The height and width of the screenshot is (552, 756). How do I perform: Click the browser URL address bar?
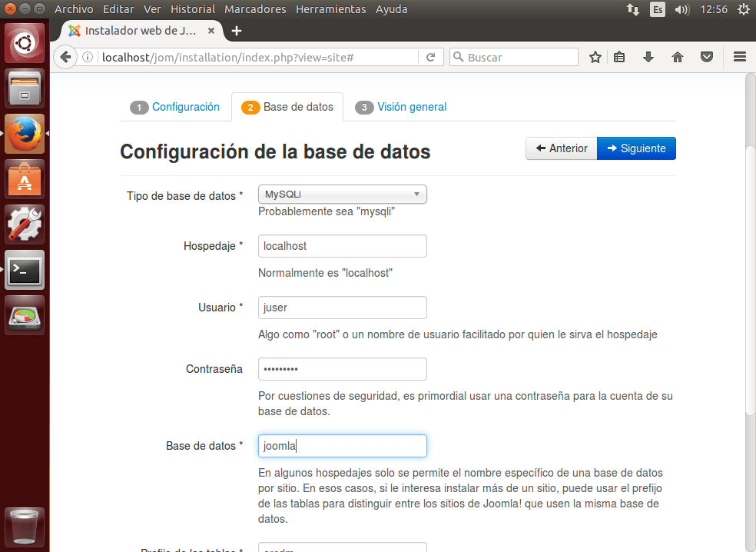(x=258, y=58)
